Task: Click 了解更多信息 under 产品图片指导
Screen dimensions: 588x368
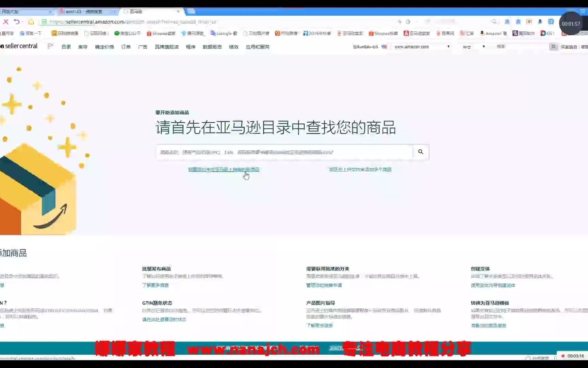Action: (x=320, y=325)
